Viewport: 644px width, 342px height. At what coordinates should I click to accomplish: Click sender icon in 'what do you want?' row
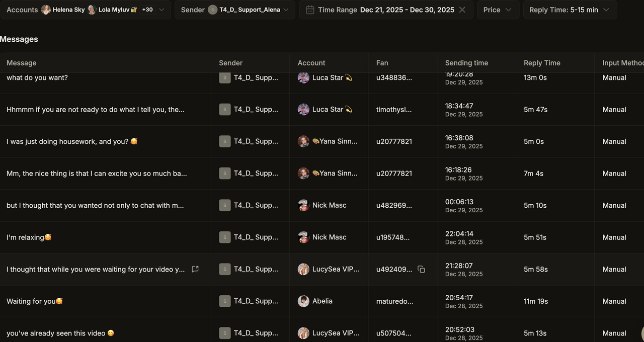(225, 77)
